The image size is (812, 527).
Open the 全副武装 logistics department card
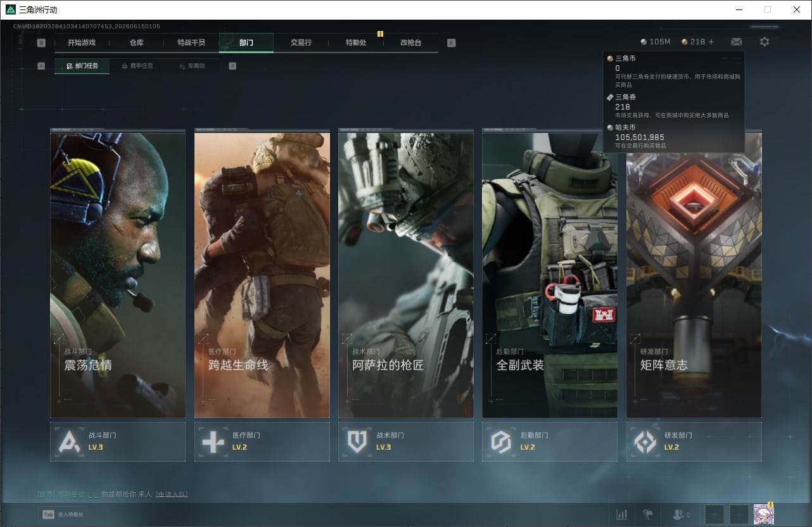tap(550, 275)
